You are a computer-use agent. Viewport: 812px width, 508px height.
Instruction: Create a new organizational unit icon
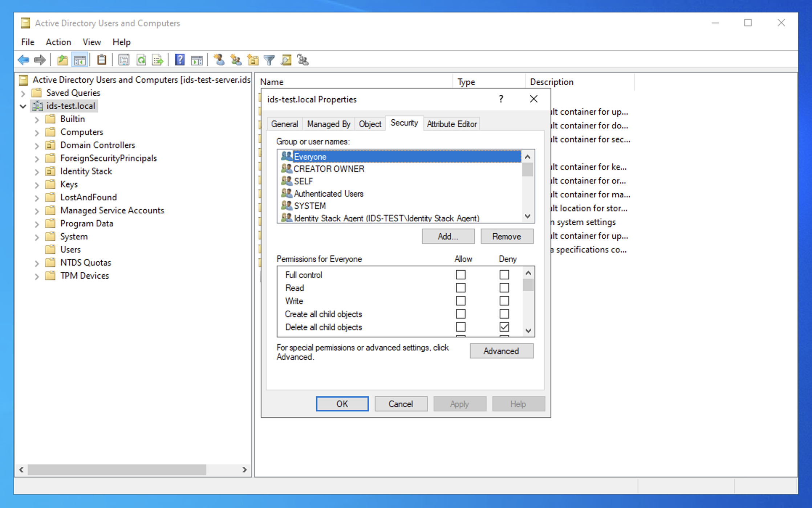click(253, 60)
